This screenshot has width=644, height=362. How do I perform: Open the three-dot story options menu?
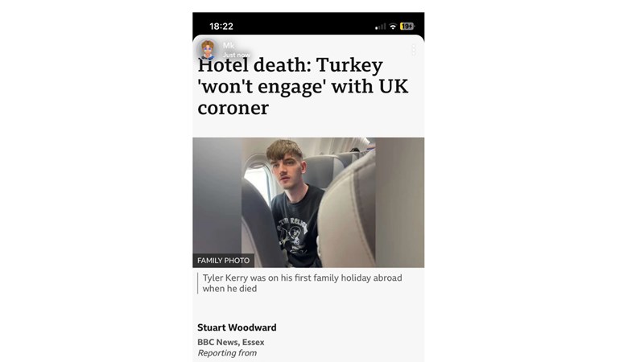pyautogui.click(x=414, y=50)
